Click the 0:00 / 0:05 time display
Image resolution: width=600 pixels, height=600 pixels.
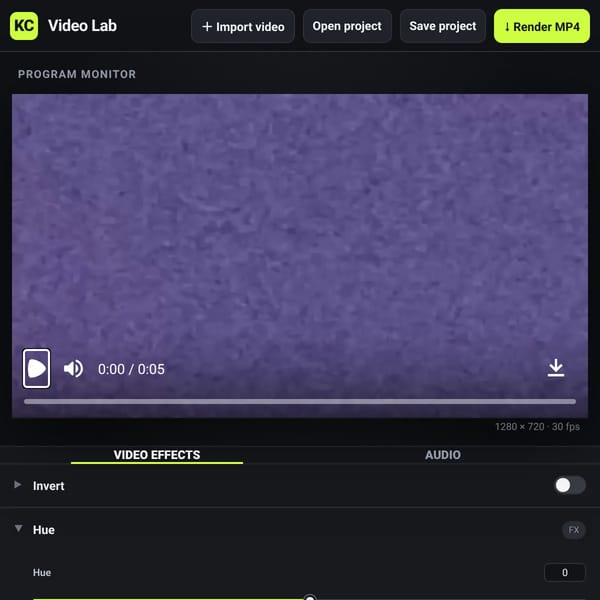[x=131, y=369]
